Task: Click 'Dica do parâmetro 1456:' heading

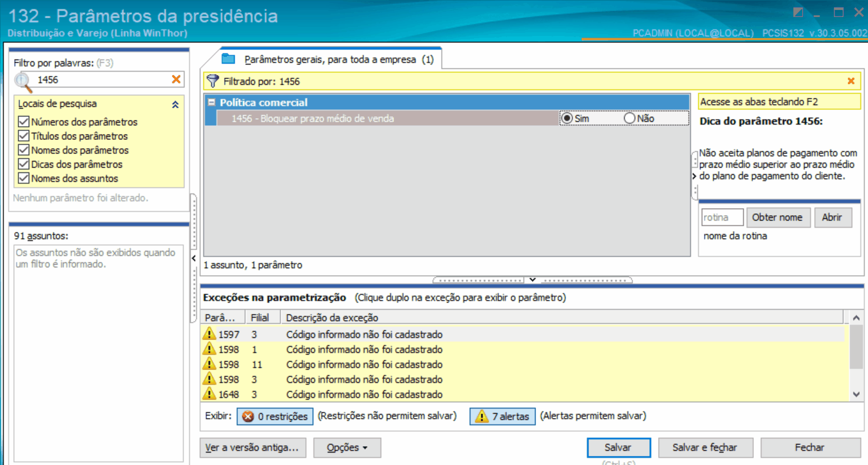Action: (x=761, y=122)
